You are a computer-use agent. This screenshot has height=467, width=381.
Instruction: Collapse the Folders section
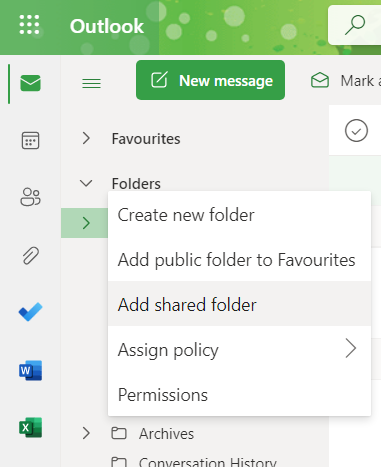tap(86, 183)
